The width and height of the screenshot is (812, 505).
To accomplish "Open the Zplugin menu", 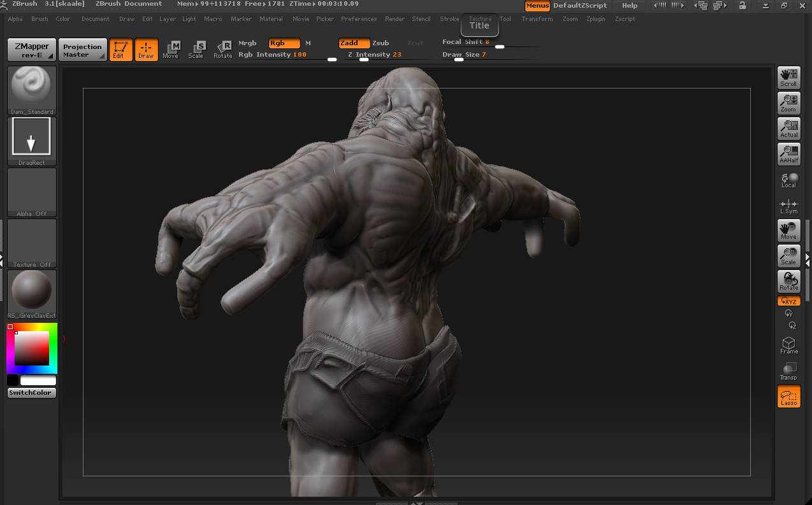I will coord(596,19).
